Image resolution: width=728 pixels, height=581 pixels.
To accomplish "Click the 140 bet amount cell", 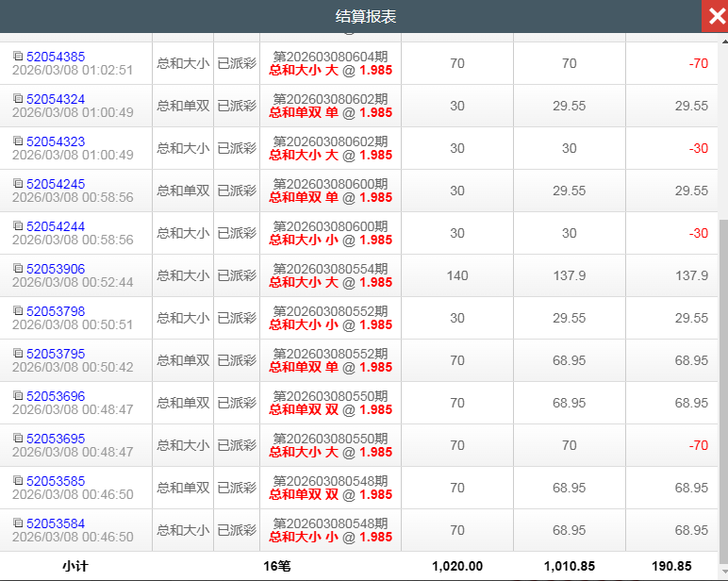I will click(457, 275).
